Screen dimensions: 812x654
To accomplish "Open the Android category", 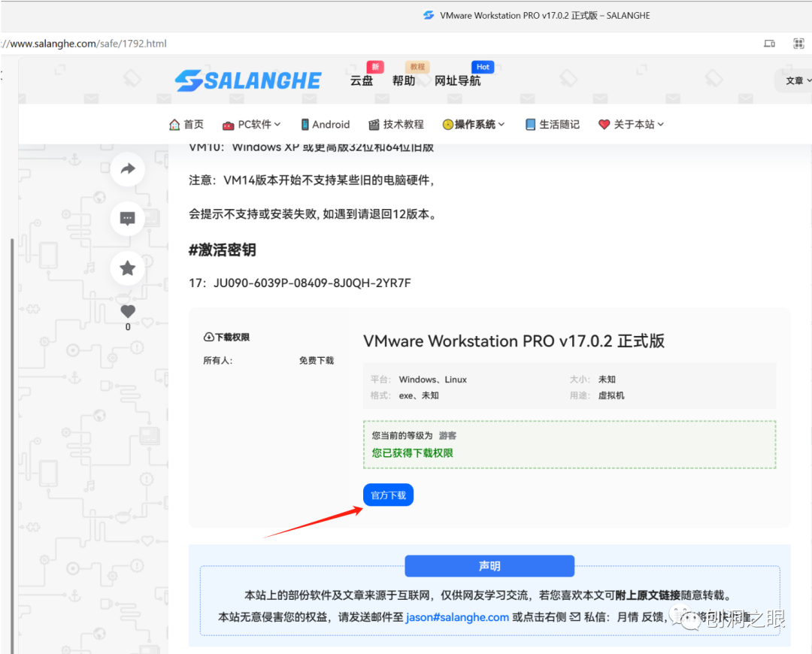I will tap(326, 124).
